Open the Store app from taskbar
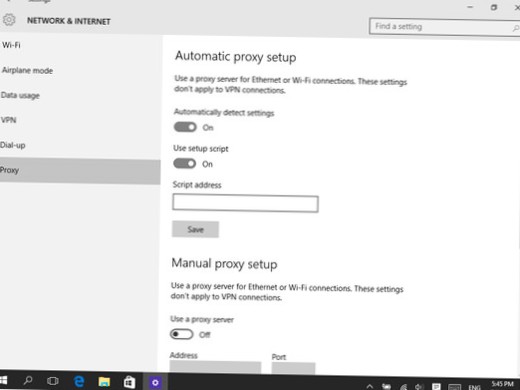The image size is (520, 390). pos(129,382)
